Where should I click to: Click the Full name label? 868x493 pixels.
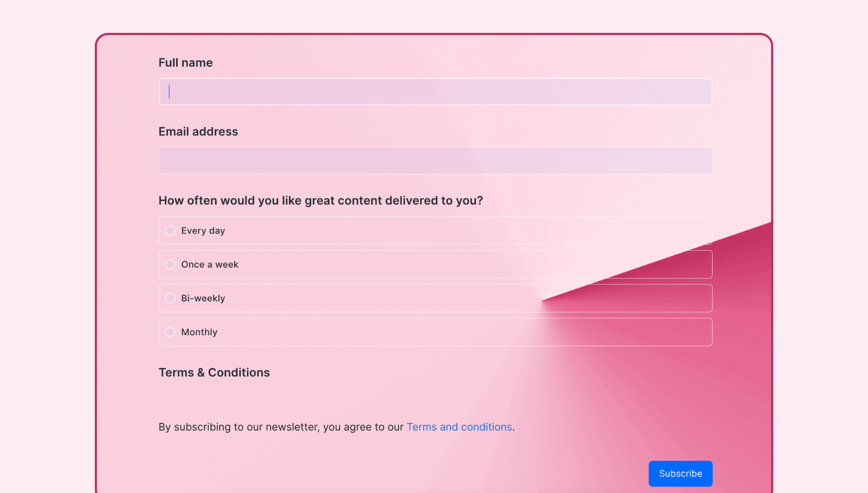[x=185, y=63]
